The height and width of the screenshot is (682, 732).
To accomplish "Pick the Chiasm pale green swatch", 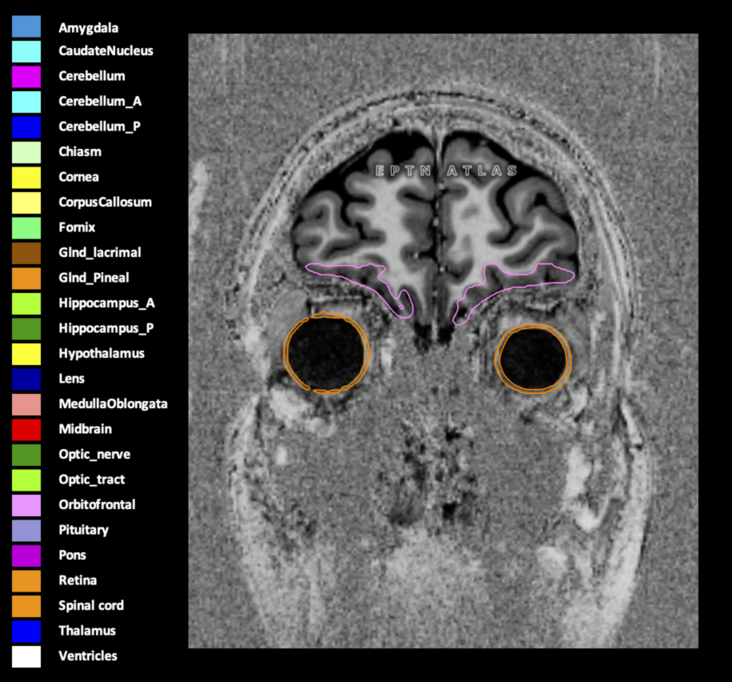I will [x=26, y=152].
